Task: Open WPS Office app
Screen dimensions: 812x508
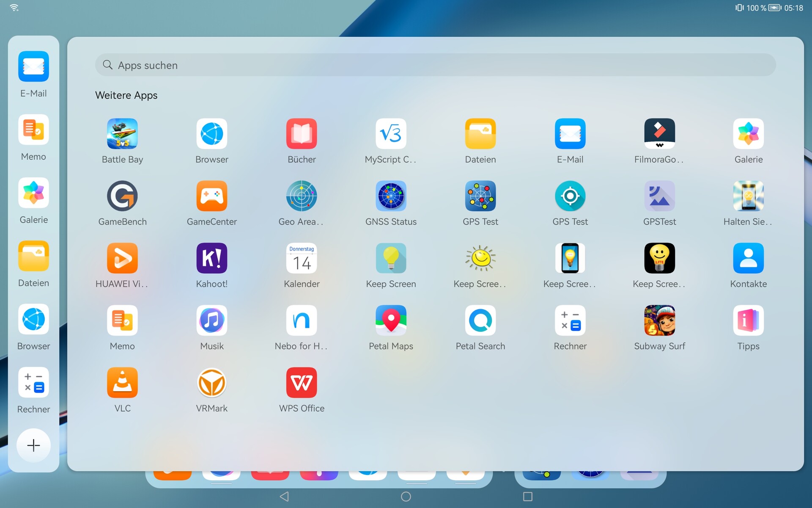Action: click(x=302, y=383)
